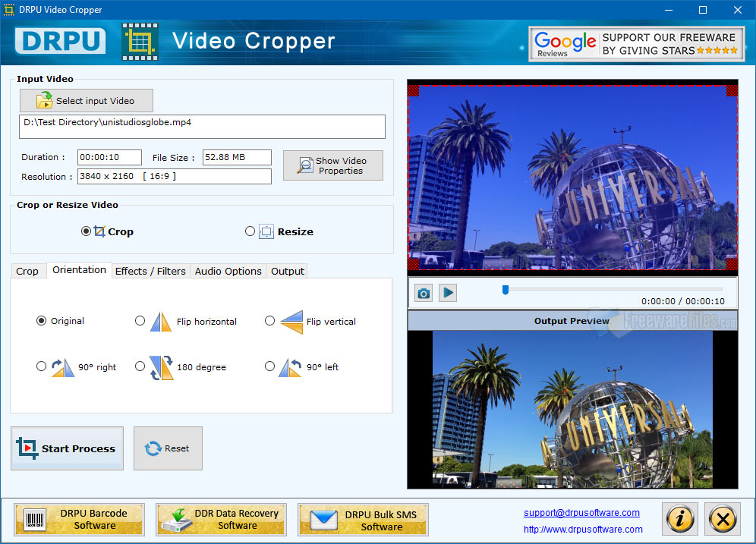Click the Duration value field
Viewport: 756px width, 544px height.
click(109, 157)
